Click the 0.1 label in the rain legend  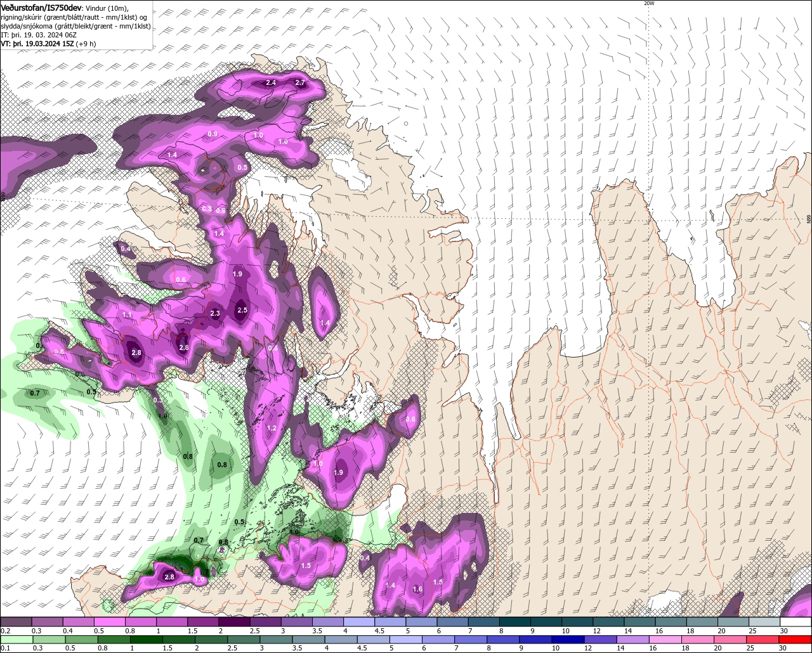pyautogui.click(x=5, y=648)
